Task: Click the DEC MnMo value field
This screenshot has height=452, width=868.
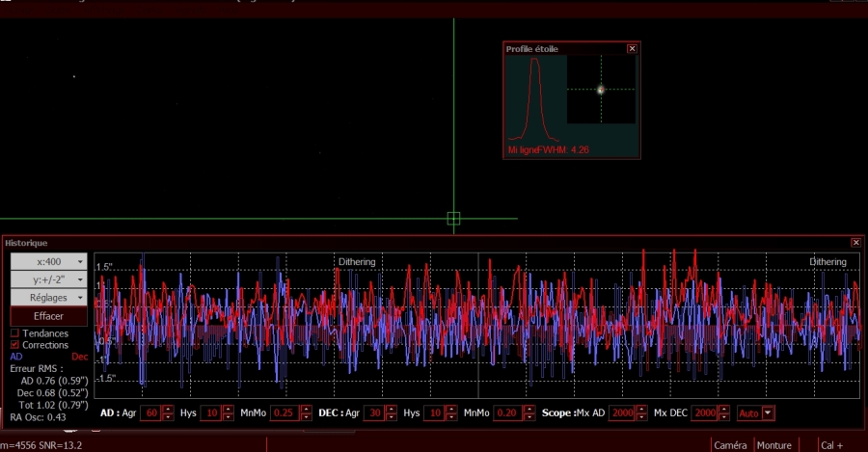Action: point(506,413)
